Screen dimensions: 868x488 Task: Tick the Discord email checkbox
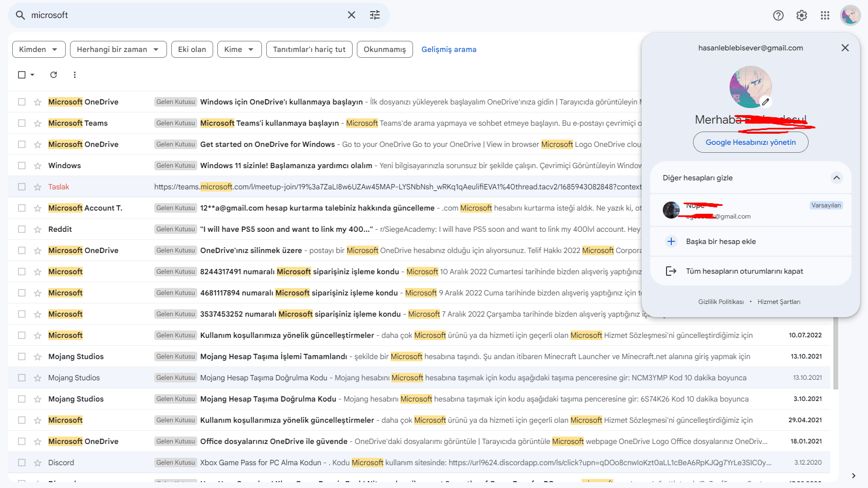coord(22,463)
